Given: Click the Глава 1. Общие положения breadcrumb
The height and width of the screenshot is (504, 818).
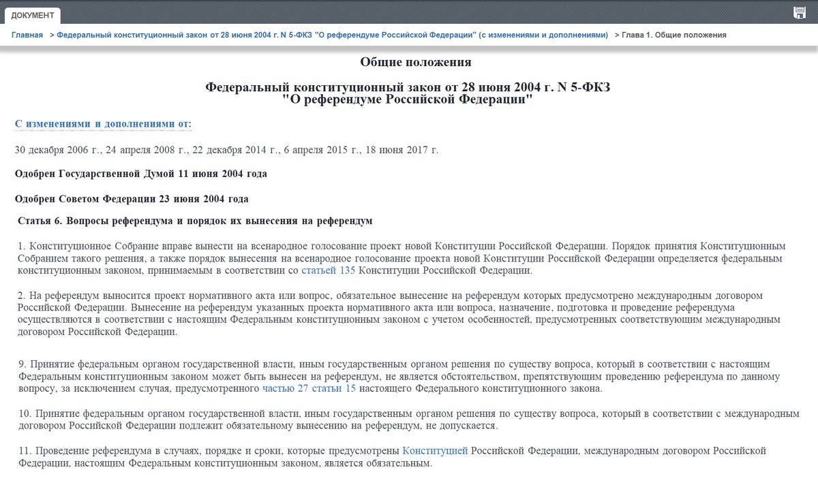Looking at the screenshot, I should [x=674, y=35].
